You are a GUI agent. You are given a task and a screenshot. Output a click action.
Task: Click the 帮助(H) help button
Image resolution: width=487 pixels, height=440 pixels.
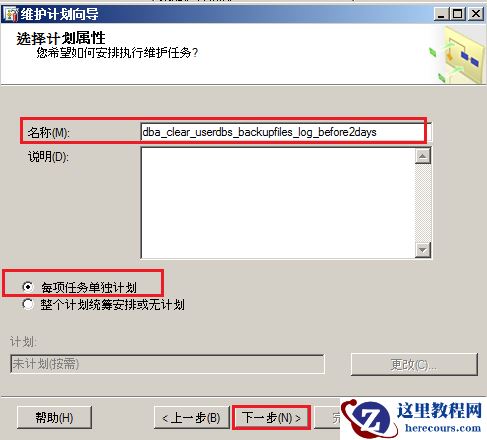tap(54, 417)
